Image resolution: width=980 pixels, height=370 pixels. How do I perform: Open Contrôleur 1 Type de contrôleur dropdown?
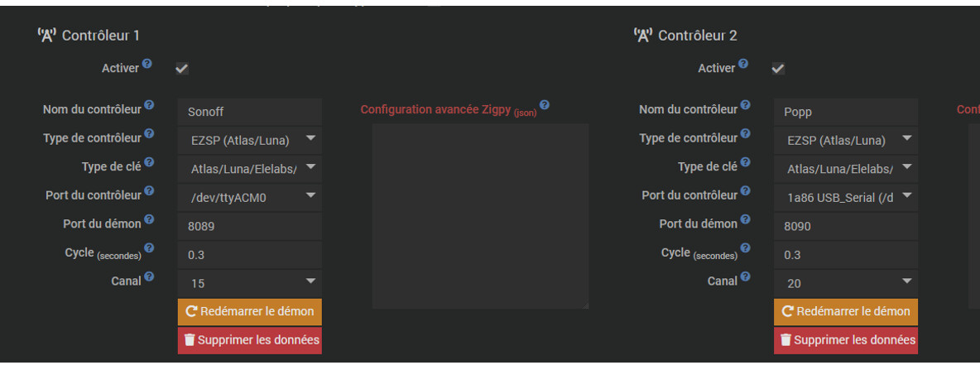(249, 140)
